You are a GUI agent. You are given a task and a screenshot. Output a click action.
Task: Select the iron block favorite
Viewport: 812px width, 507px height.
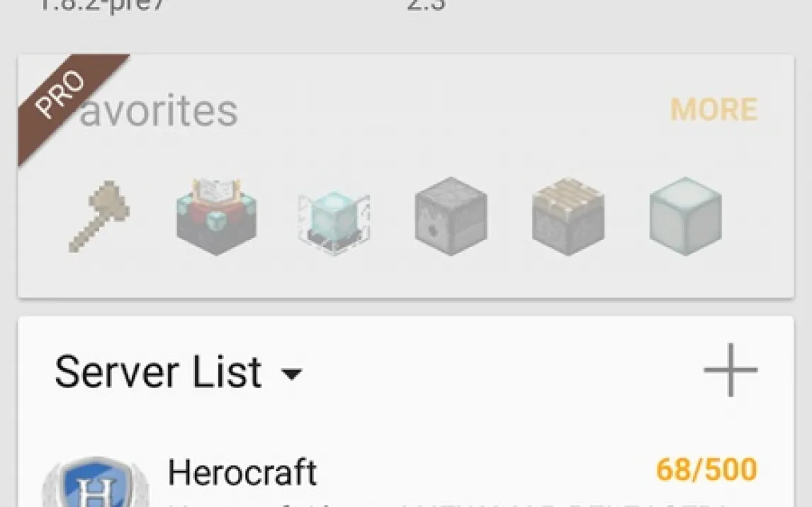685,216
